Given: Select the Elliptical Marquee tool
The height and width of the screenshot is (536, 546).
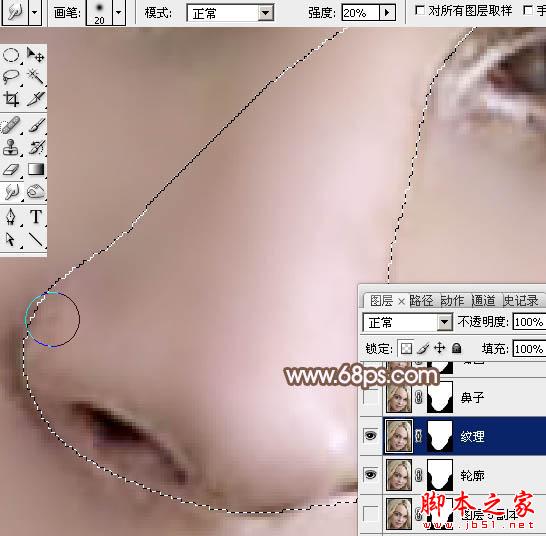Looking at the screenshot, I should [x=11, y=55].
